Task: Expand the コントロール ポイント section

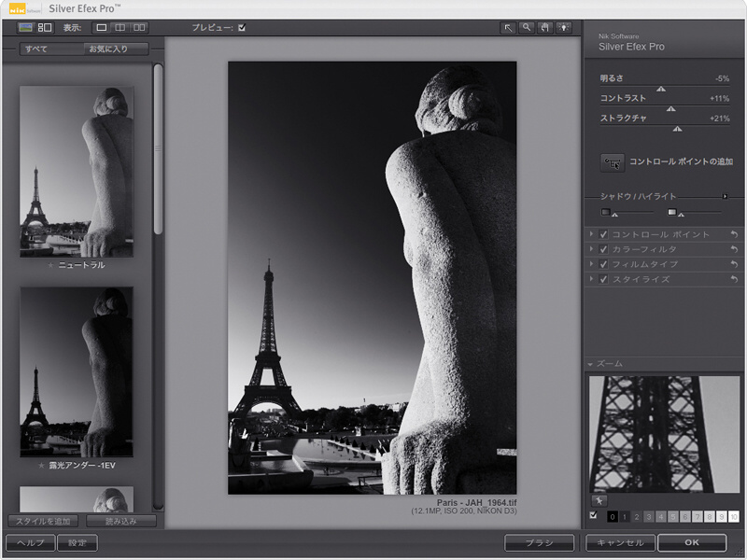Action: [593, 234]
